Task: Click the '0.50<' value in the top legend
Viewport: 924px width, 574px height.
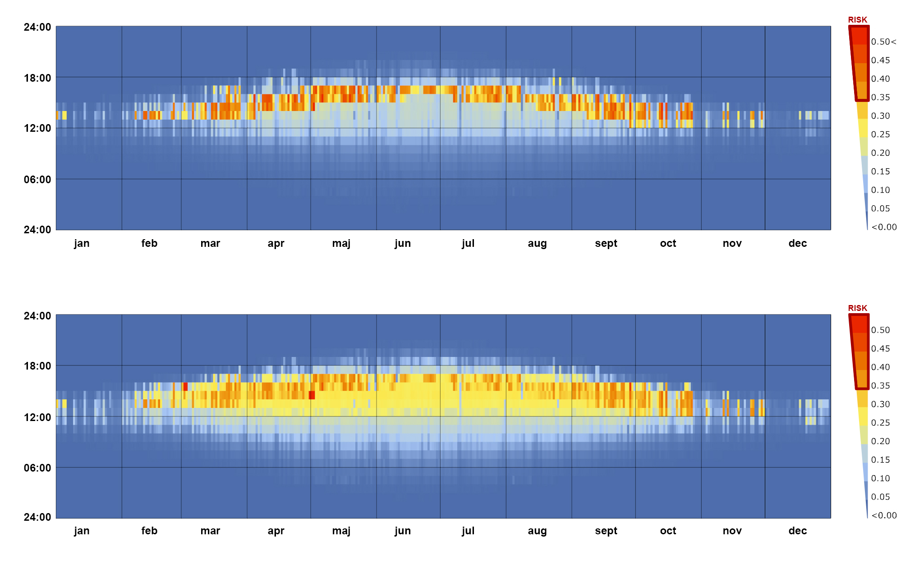Action: (x=883, y=42)
